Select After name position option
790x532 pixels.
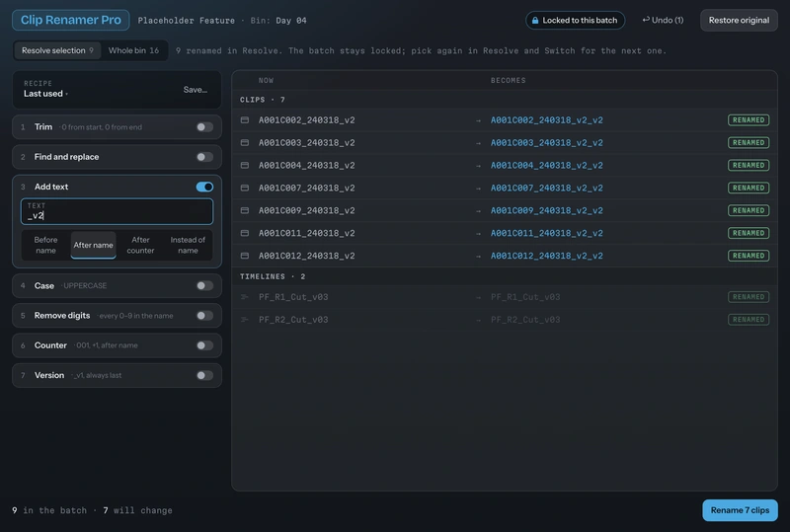tap(93, 246)
